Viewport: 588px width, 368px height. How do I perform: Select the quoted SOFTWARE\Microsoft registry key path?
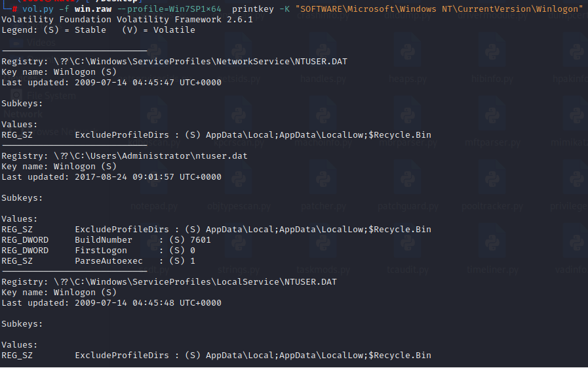(x=439, y=9)
